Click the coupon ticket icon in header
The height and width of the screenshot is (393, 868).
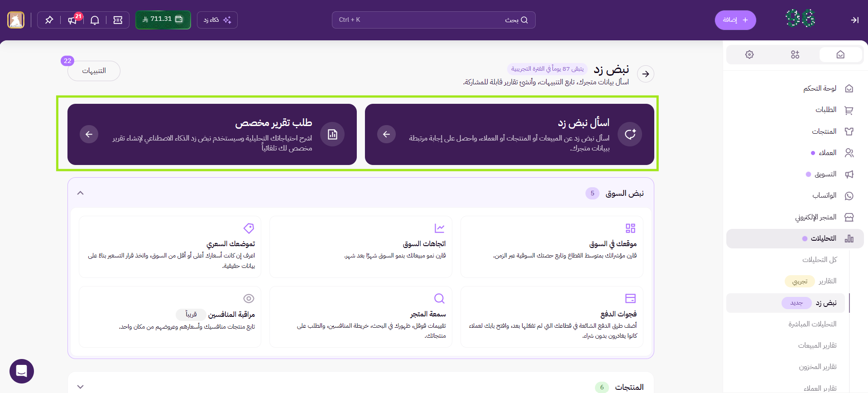[118, 20]
